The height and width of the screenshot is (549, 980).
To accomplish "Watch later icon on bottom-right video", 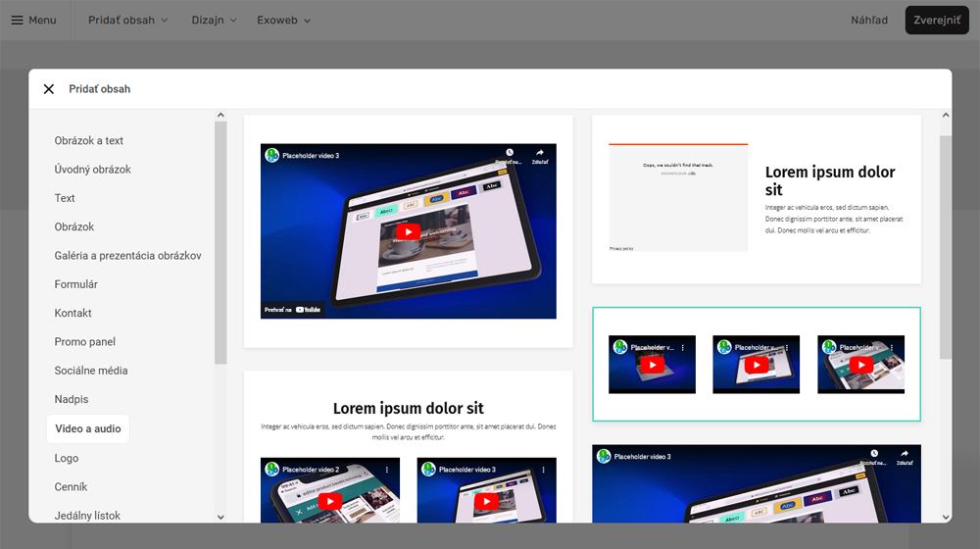I will tap(874, 454).
